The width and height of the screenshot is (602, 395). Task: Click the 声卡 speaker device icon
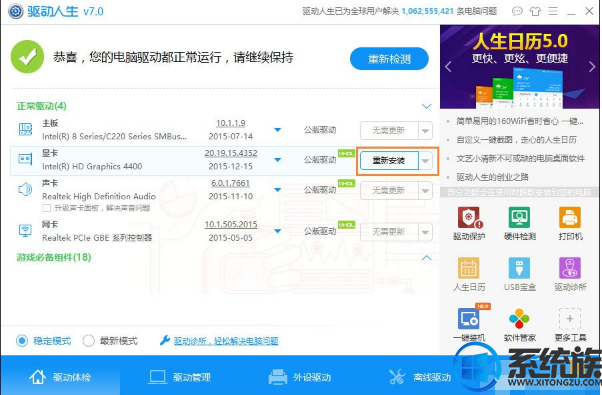(x=25, y=189)
